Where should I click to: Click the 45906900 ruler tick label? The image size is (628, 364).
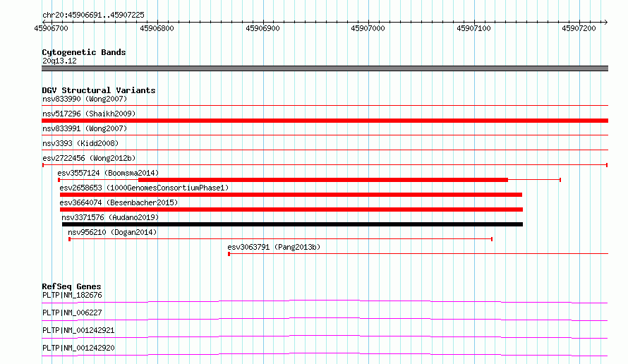[262, 28]
